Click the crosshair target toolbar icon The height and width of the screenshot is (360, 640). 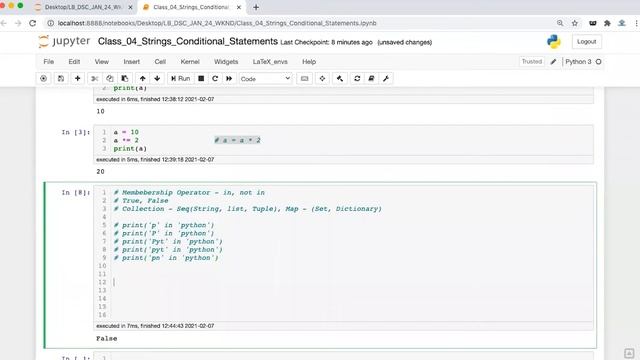pyautogui.click(x=322, y=78)
